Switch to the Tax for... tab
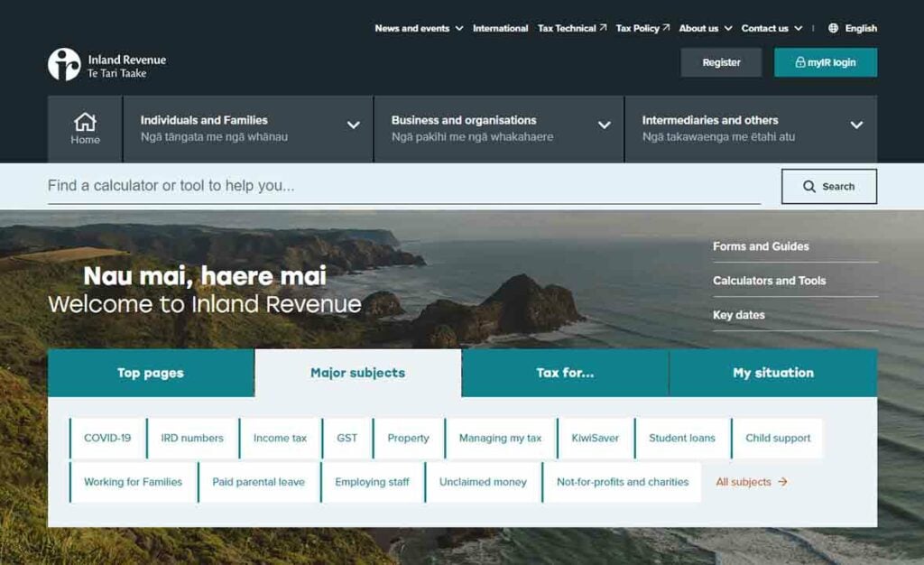The width and height of the screenshot is (924, 565). (x=565, y=373)
